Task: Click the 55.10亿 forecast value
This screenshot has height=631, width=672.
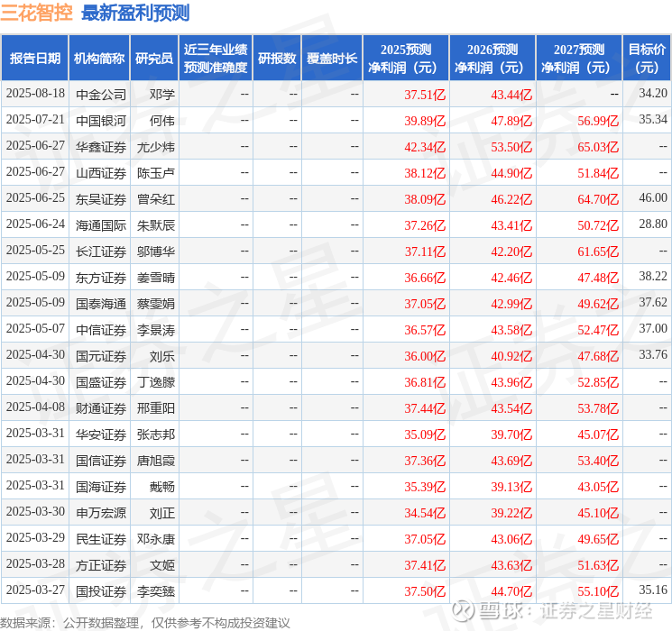Action: click(x=598, y=591)
